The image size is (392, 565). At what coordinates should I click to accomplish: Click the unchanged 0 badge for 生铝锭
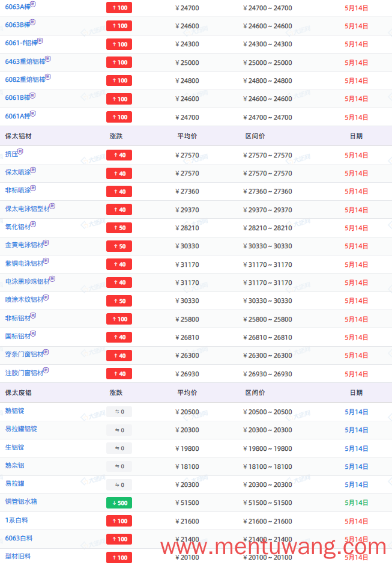click(119, 448)
